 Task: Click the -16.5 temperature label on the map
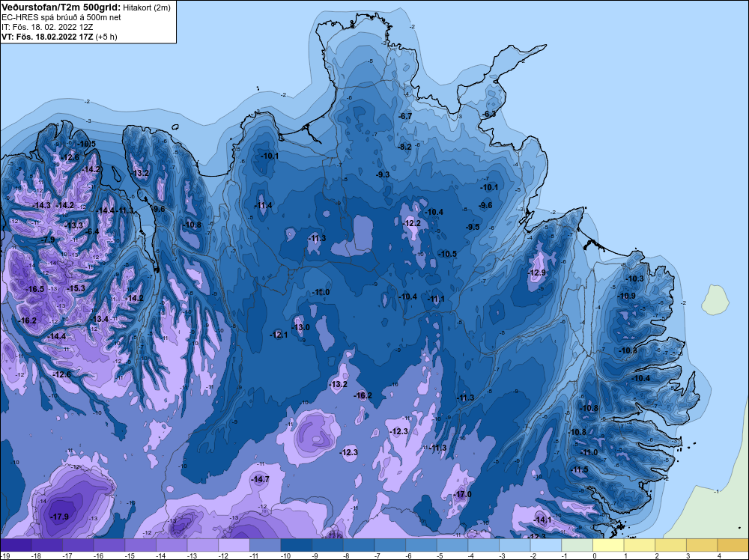(34, 289)
